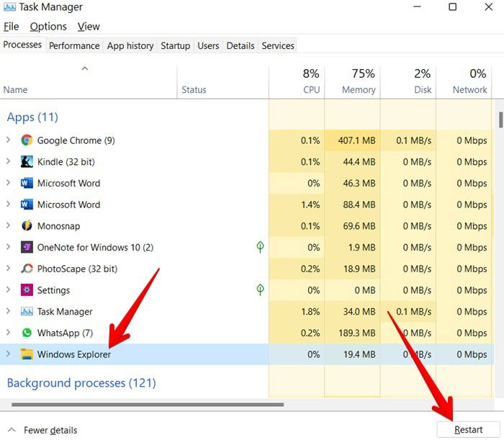Switch to the Details tab

point(240,45)
